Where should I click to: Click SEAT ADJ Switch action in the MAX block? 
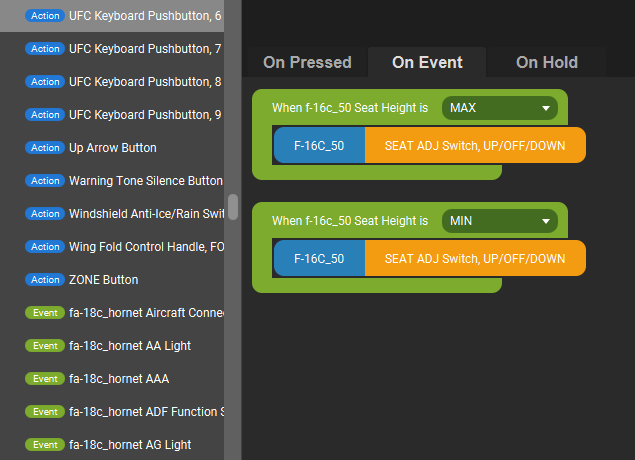(474, 146)
